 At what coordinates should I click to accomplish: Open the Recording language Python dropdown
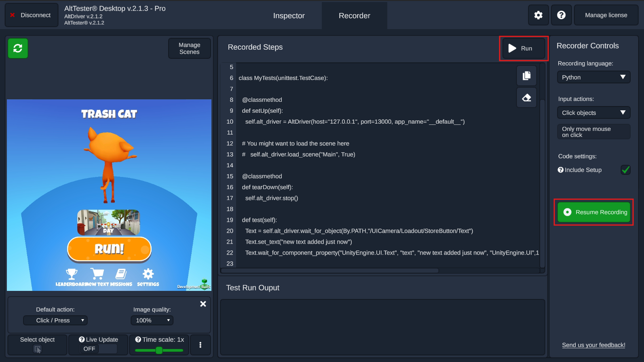click(x=593, y=77)
